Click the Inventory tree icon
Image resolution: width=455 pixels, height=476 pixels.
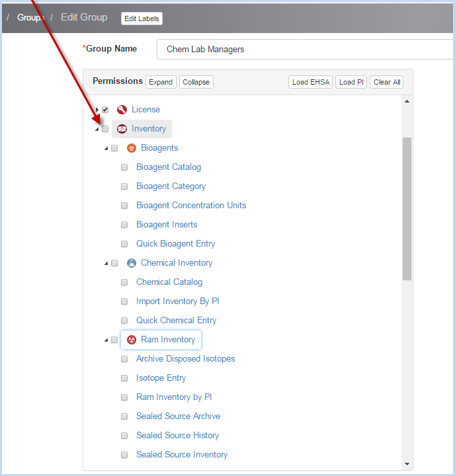tap(122, 129)
